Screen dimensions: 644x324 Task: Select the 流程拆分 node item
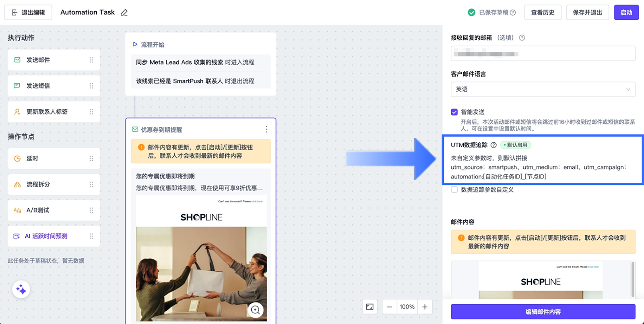(x=54, y=184)
